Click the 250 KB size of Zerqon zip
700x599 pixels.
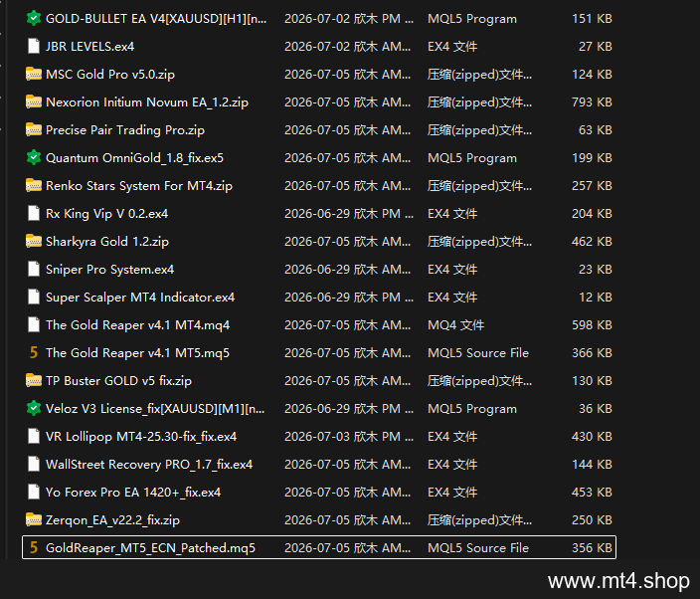click(592, 520)
